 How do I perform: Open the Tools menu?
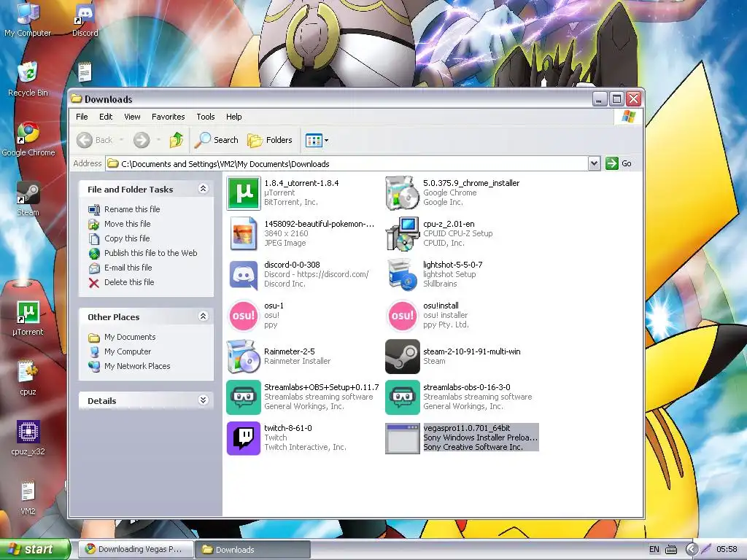pos(205,117)
